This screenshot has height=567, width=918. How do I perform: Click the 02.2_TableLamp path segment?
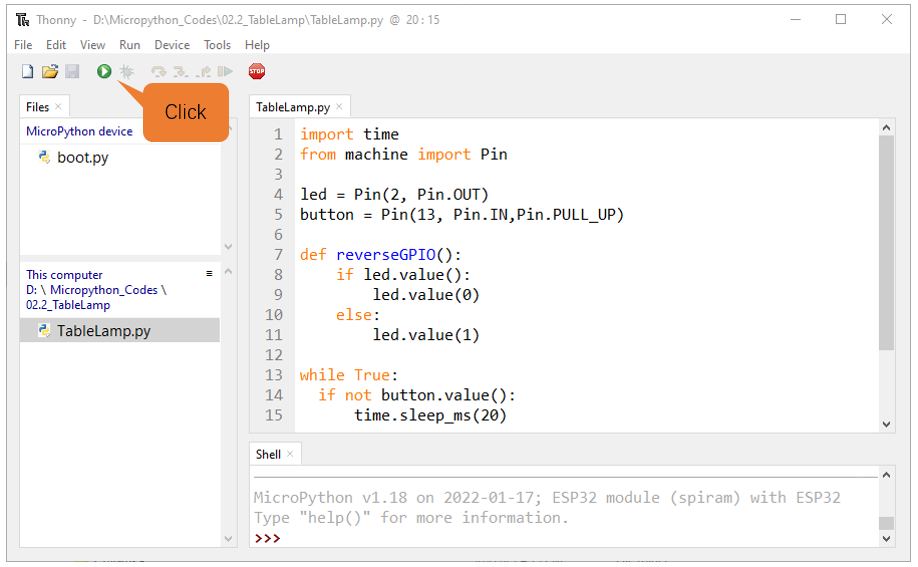point(68,305)
